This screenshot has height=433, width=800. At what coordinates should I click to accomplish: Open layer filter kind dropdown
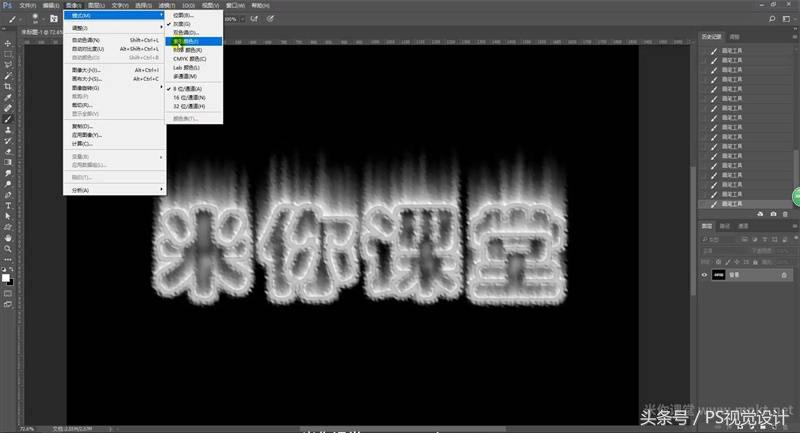click(718, 239)
